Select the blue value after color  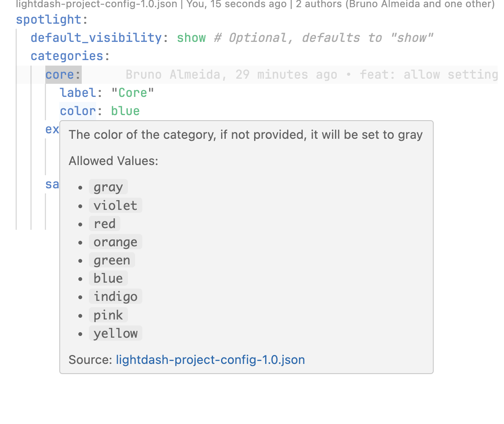coord(125,111)
